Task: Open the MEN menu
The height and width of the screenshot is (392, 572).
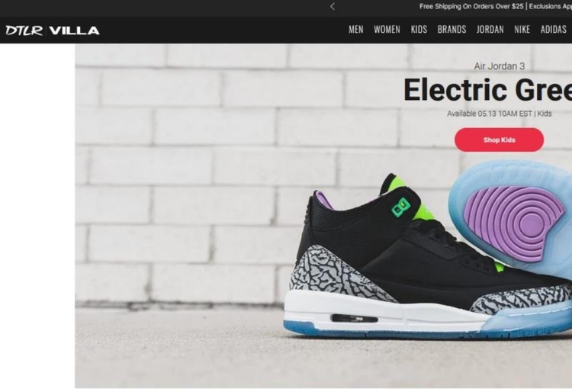Action: point(355,30)
